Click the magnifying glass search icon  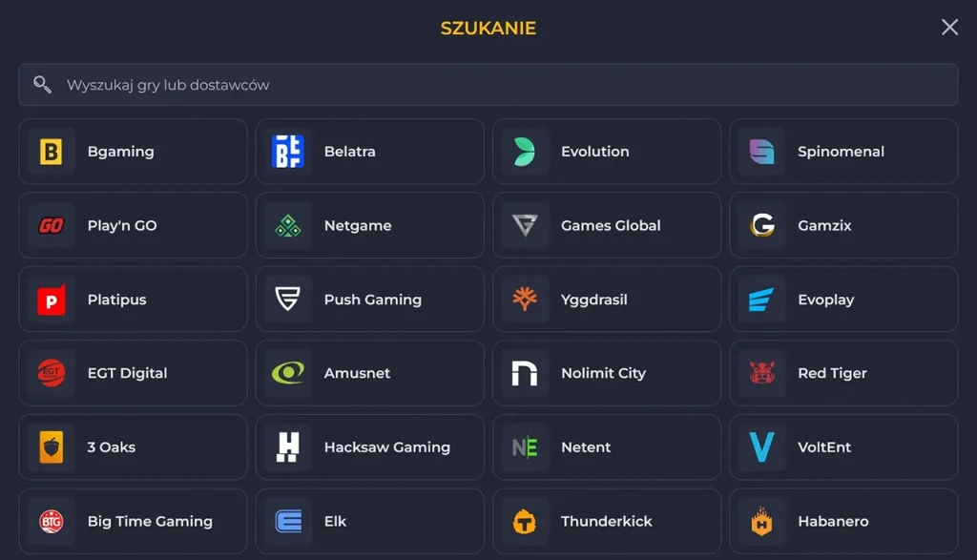[42, 84]
